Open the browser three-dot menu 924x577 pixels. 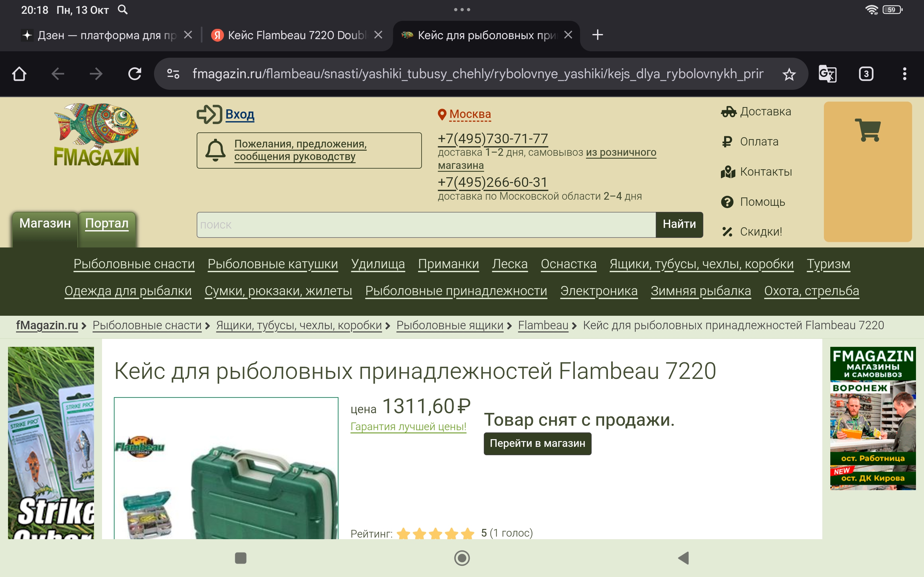pyautogui.click(x=904, y=74)
